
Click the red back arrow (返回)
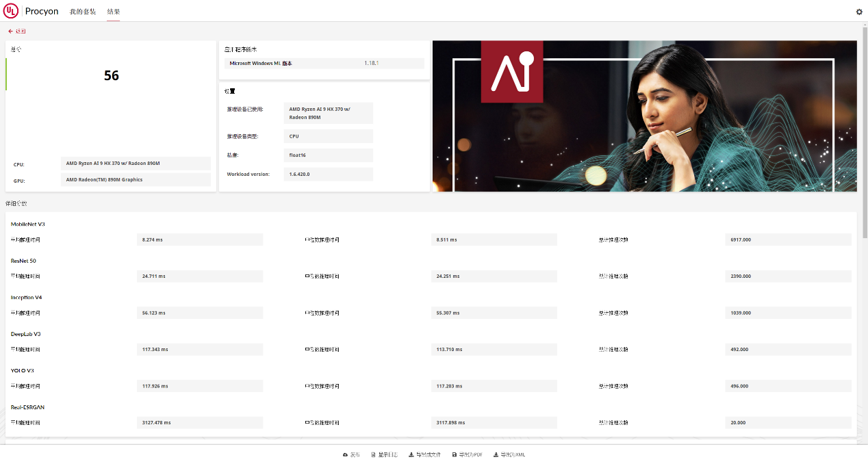[x=10, y=31]
